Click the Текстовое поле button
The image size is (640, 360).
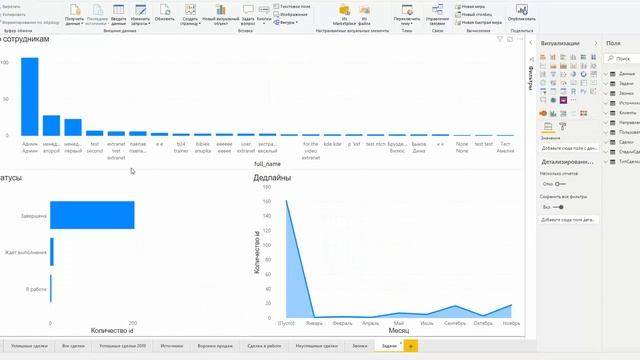(292, 7)
